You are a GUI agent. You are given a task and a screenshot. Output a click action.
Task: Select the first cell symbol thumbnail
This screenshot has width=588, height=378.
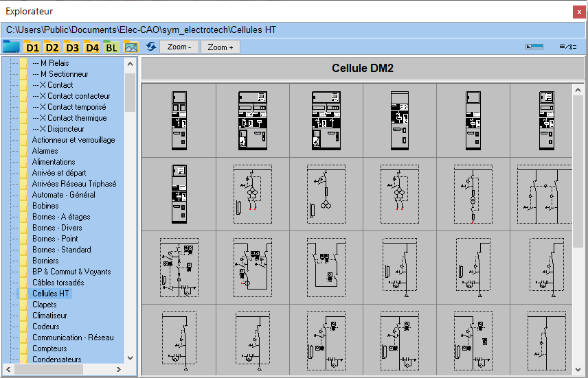pyautogui.click(x=179, y=120)
